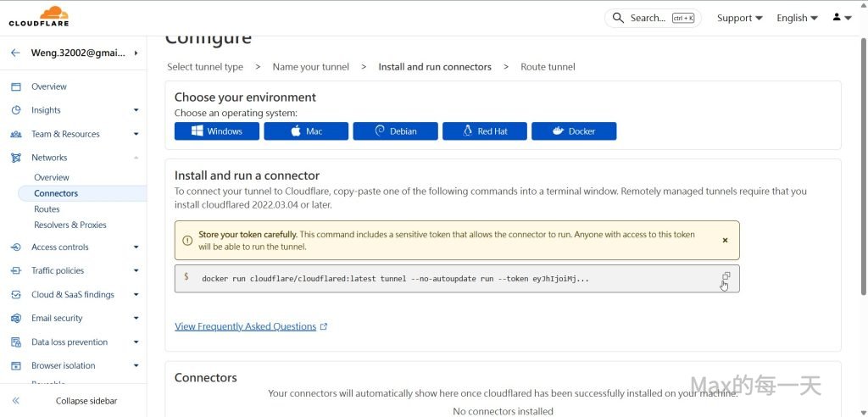Viewport: 868px width, 417px height.
Task: Collapse the Networks sidebar section
Action: coord(136,158)
